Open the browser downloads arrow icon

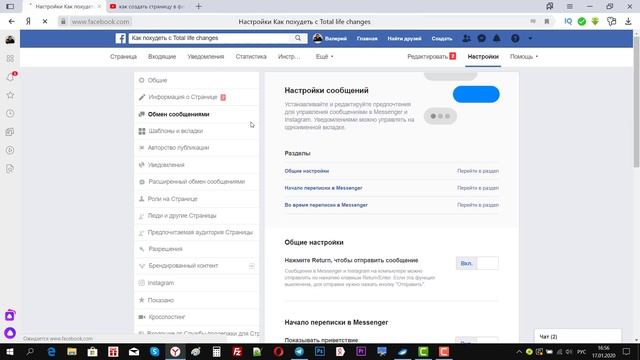[628, 22]
